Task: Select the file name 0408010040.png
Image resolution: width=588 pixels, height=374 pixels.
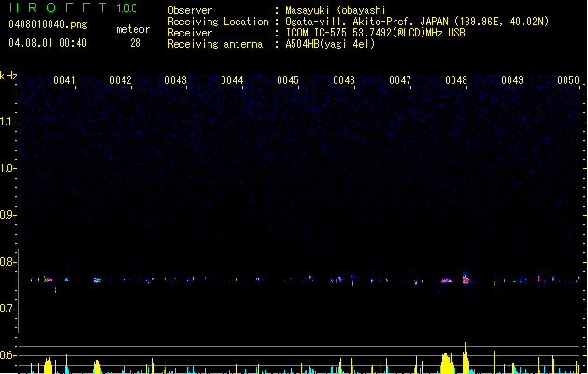Action: click(48, 24)
